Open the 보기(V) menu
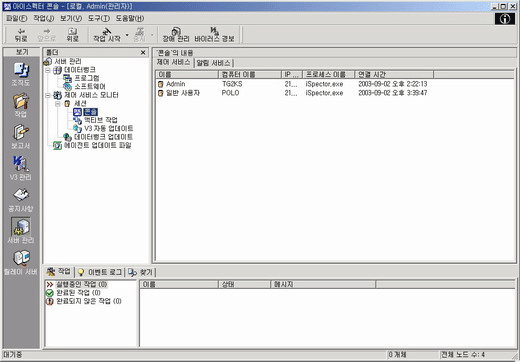This screenshot has height=362, width=520. coord(71,18)
